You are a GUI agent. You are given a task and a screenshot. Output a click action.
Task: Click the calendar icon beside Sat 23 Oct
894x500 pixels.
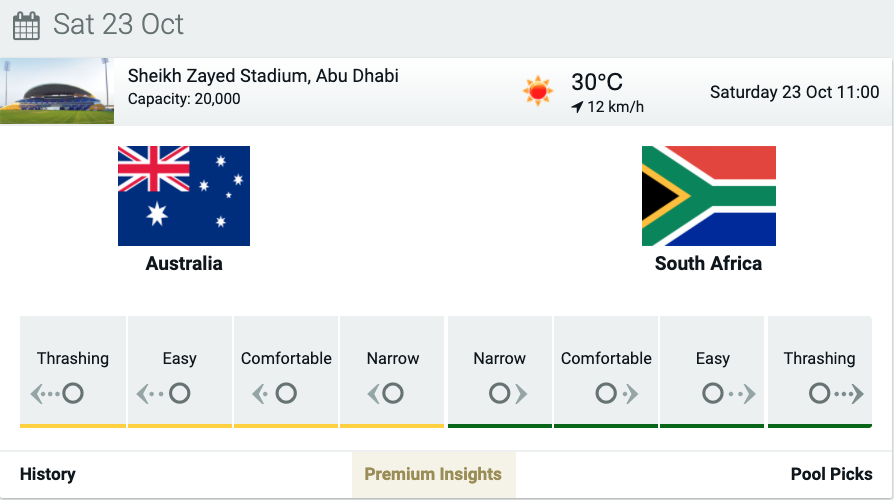tap(26, 26)
